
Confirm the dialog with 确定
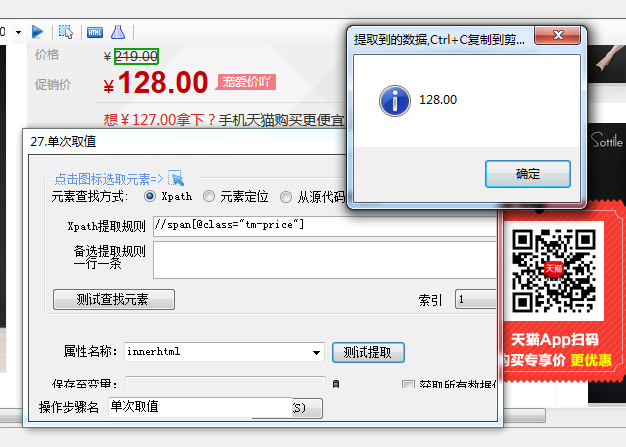527,174
